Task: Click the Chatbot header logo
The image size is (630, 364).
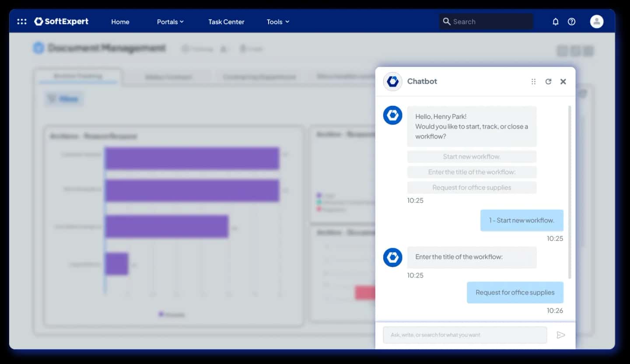Action: (x=392, y=81)
